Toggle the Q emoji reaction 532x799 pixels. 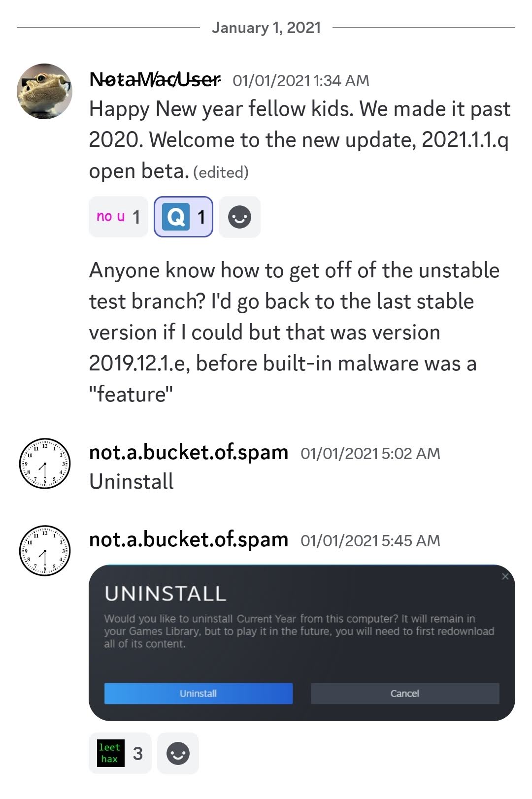click(x=183, y=217)
